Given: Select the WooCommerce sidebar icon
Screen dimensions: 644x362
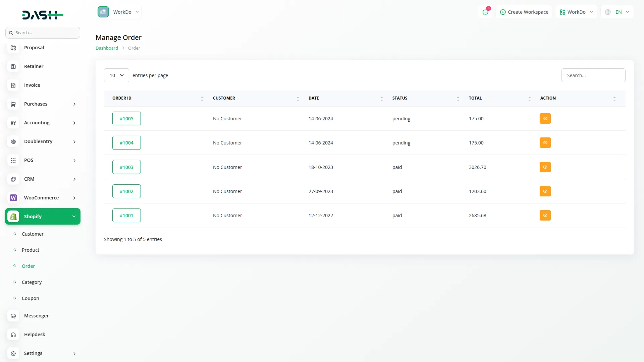Looking at the screenshot, I should (x=13, y=198).
